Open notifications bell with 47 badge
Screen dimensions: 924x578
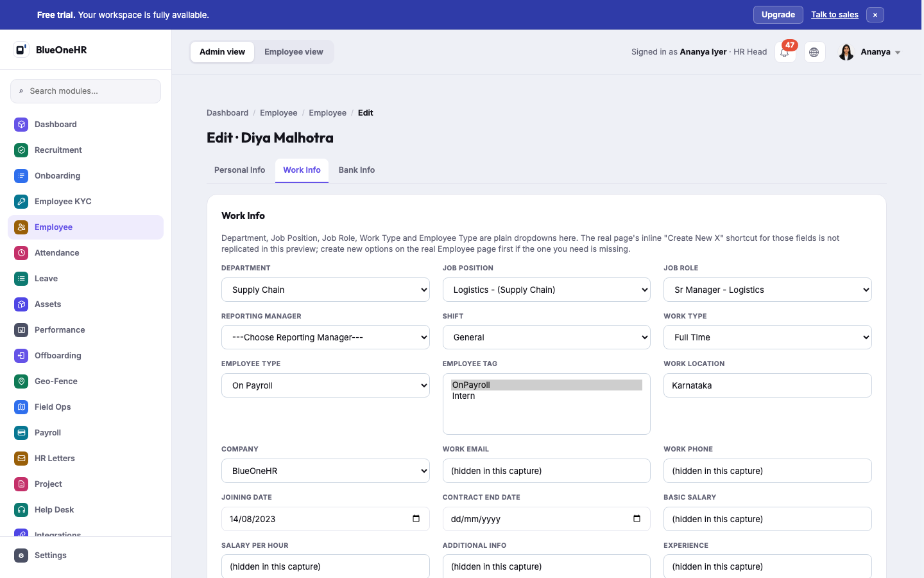point(785,52)
